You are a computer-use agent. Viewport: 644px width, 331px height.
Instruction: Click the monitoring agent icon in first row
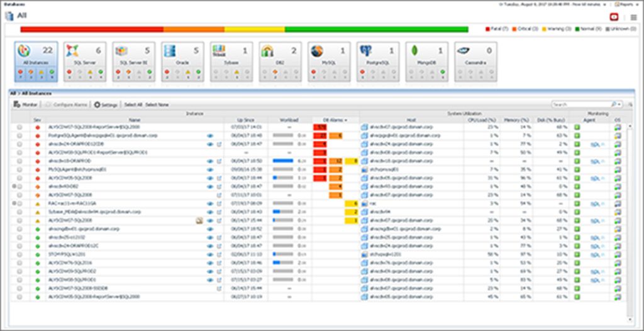click(575, 127)
